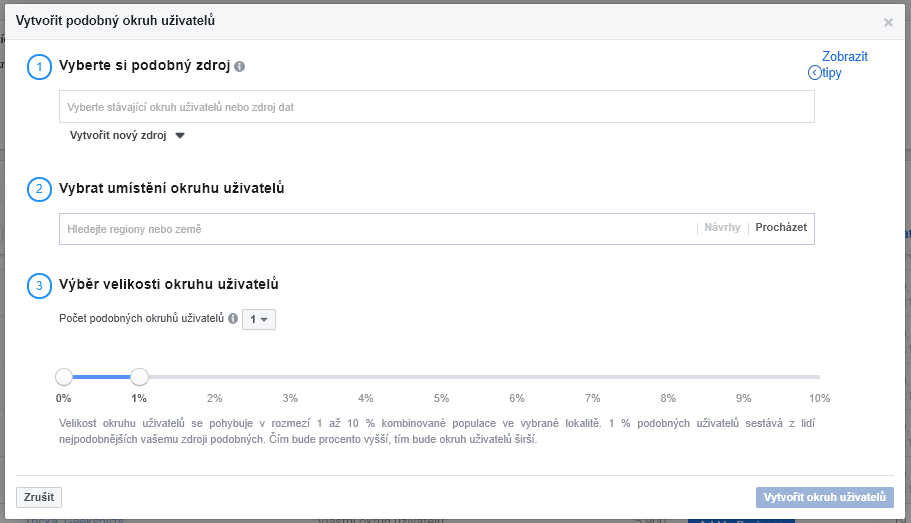Image resolution: width=911 pixels, height=523 pixels.
Task: Open the audience count dropdown showing 1
Action: pos(259,319)
